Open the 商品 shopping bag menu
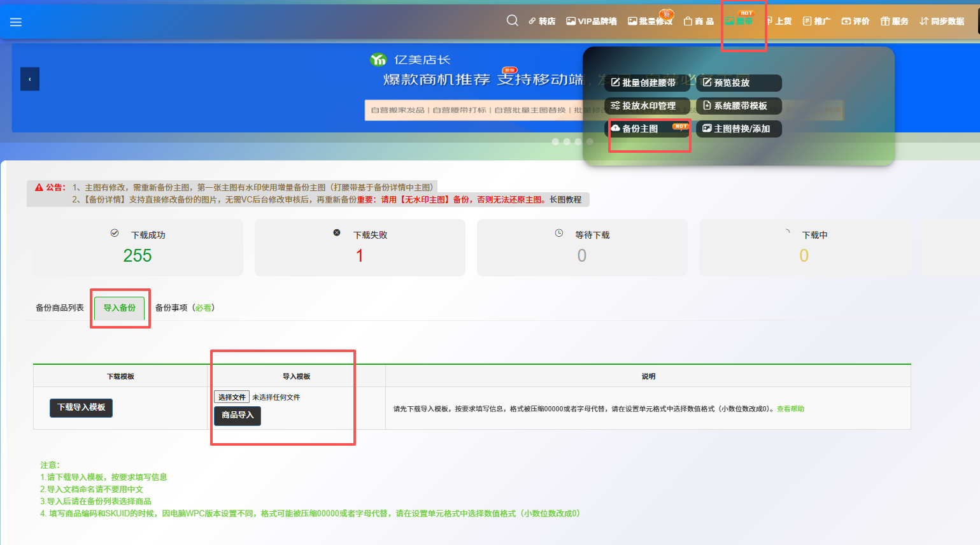The image size is (980, 545). [699, 22]
